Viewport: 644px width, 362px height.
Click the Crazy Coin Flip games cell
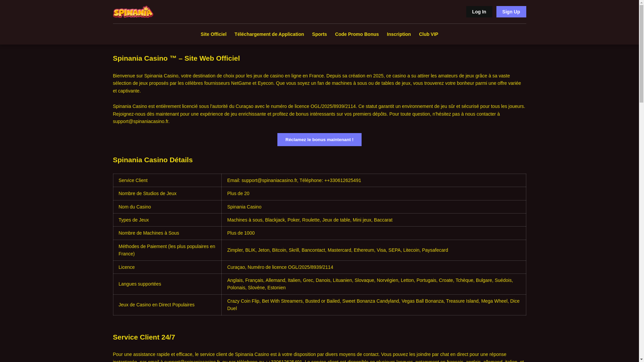(x=374, y=305)
